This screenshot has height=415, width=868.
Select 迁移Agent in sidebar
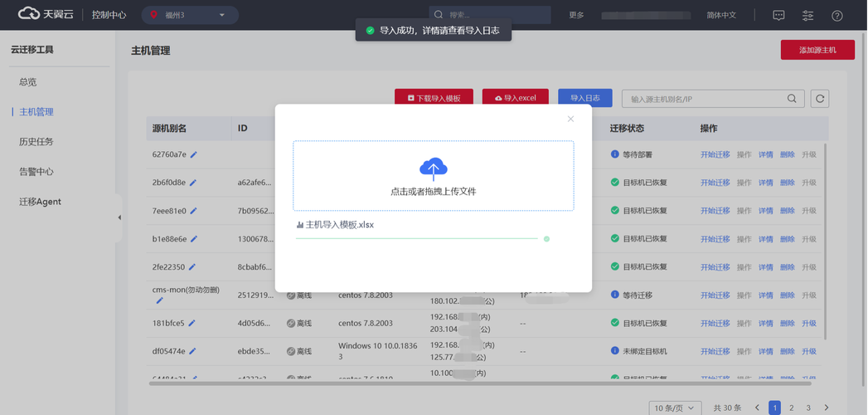pyautogui.click(x=41, y=202)
